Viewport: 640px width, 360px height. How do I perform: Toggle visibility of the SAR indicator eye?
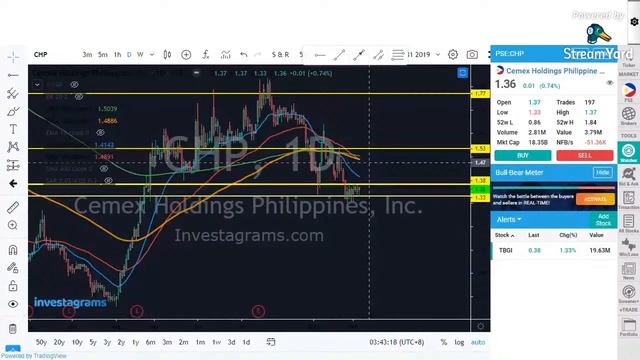tap(108, 180)
